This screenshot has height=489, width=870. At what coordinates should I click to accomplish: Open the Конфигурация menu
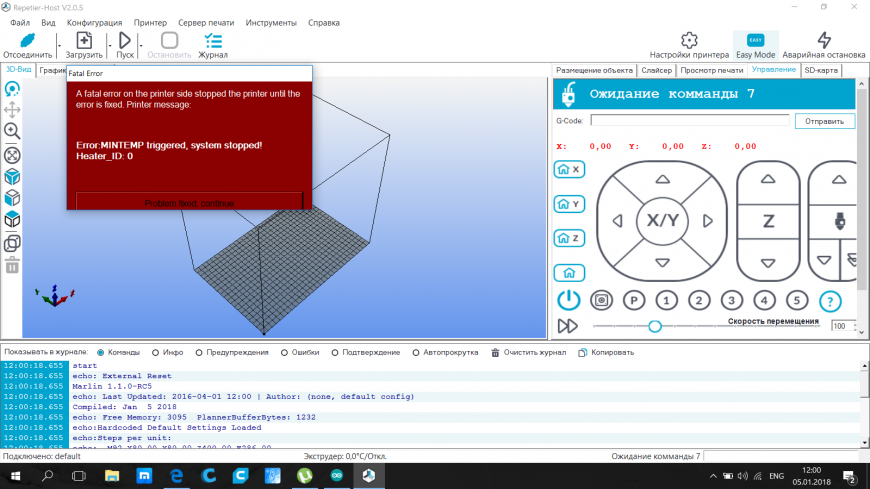coord(94,22)
